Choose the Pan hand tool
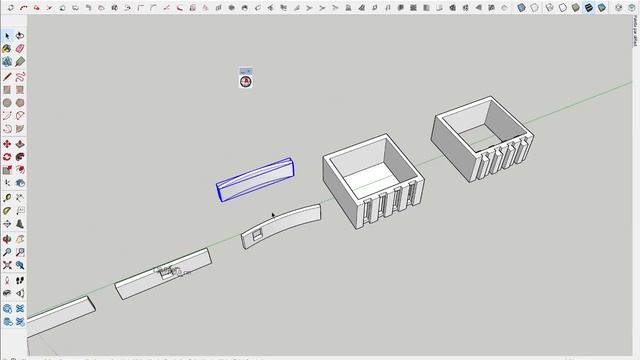The height and width of the screenshot is (360, 640). point(20,239)
